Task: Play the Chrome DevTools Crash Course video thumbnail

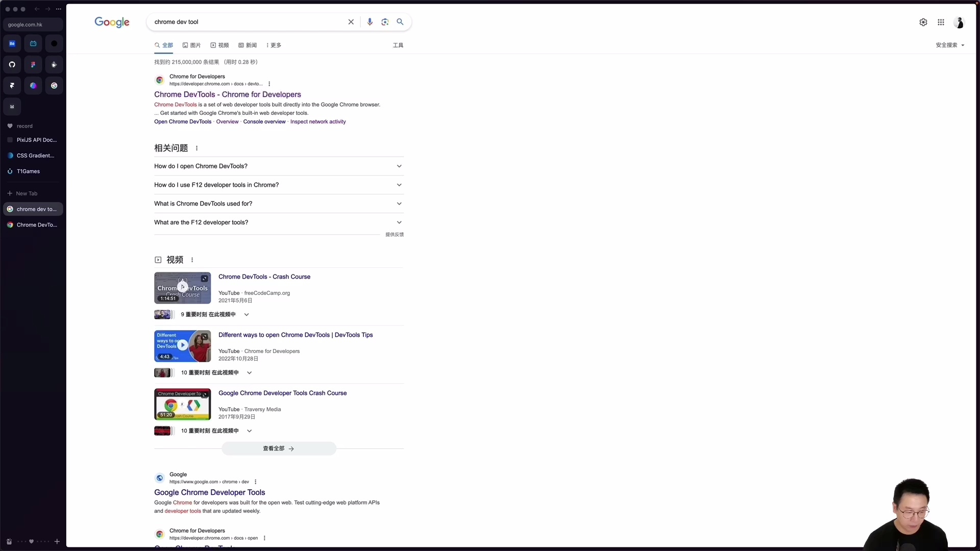Action: pyautogui.click(x=182, y=287)
